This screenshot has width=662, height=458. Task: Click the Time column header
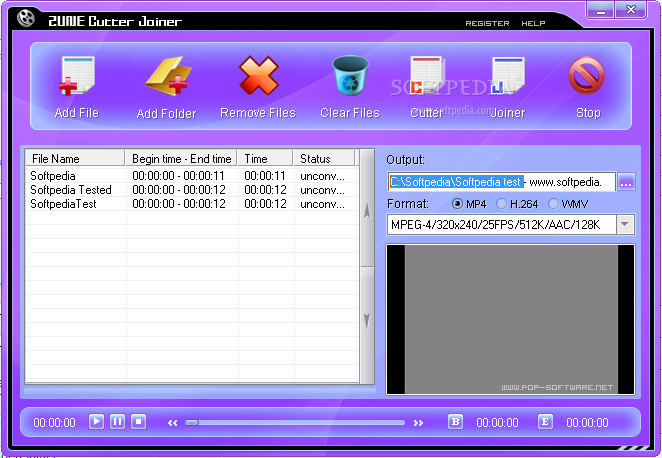265,159
